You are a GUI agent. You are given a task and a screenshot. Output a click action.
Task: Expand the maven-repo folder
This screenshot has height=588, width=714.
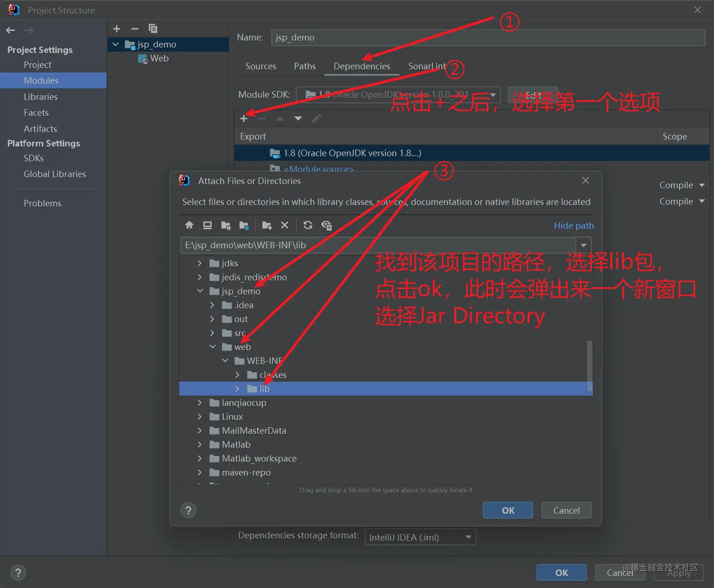(x=200, y=472)
